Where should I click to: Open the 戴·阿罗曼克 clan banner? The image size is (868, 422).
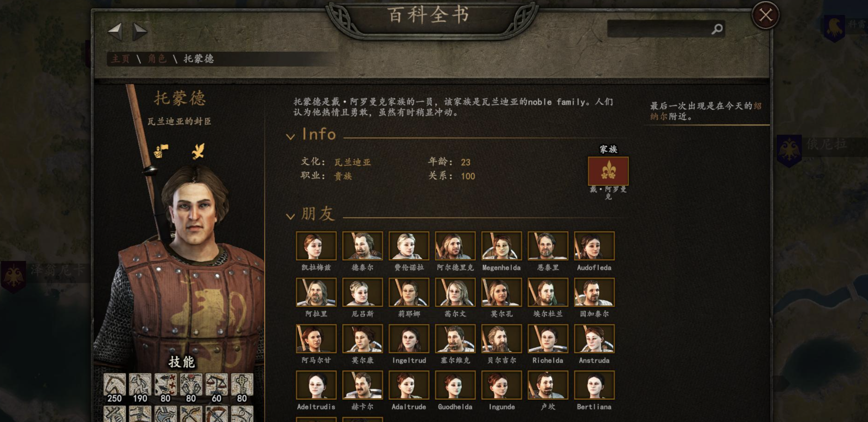(x=608, y=171)
